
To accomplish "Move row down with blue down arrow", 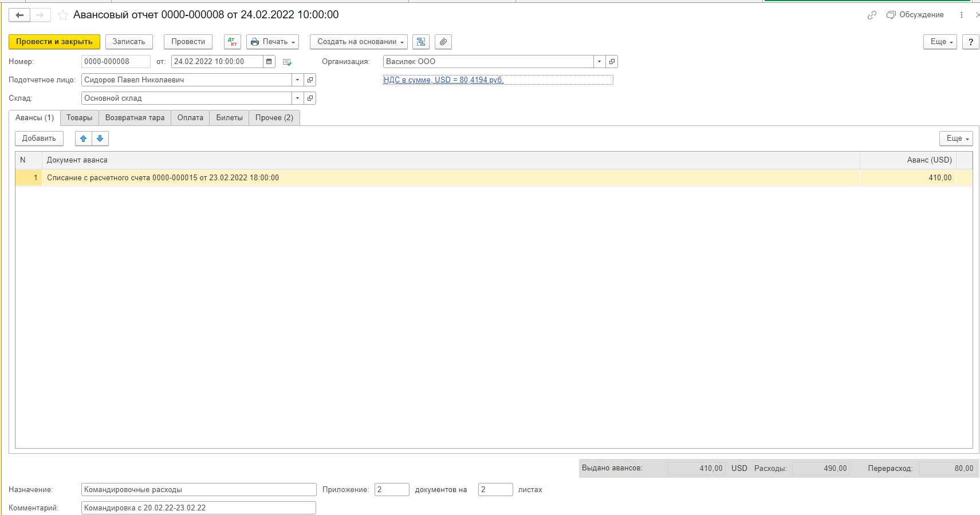I will 100,138.
